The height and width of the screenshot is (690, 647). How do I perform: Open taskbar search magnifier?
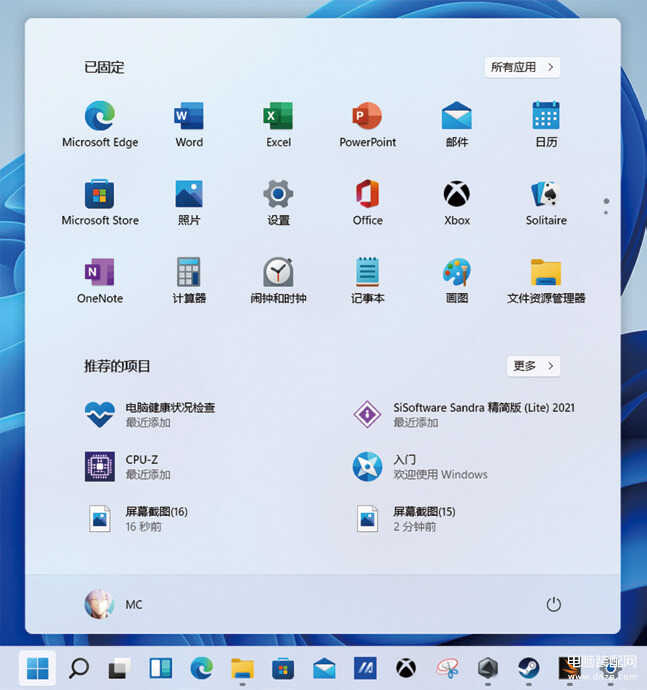point(79,668)
